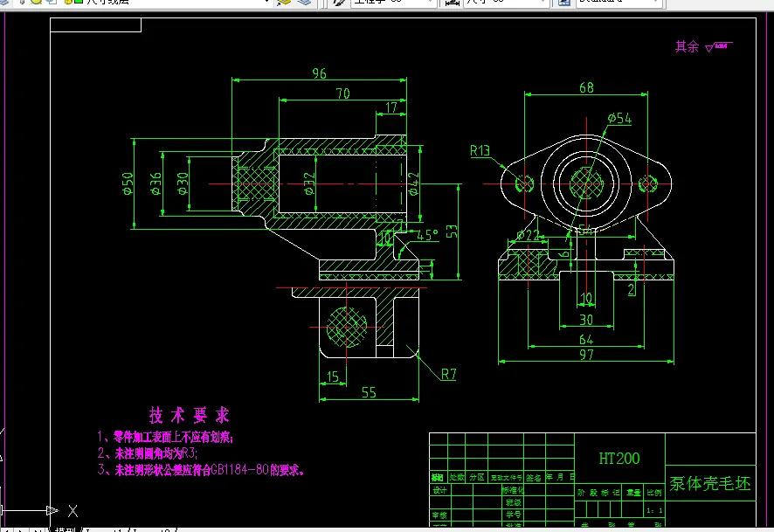Select the 55 width dimension
The height and width of the screenshot is (532, 774).
[x=369, y=392]
